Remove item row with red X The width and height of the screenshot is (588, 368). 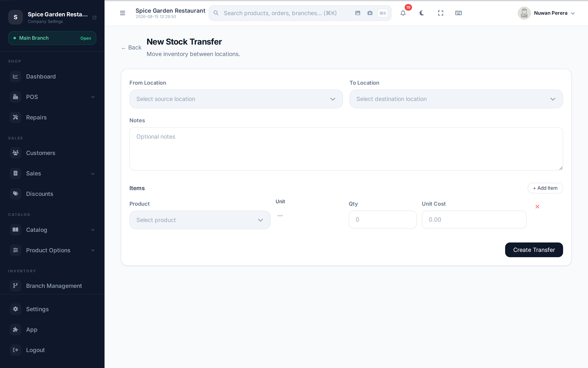tap(537, 207)
